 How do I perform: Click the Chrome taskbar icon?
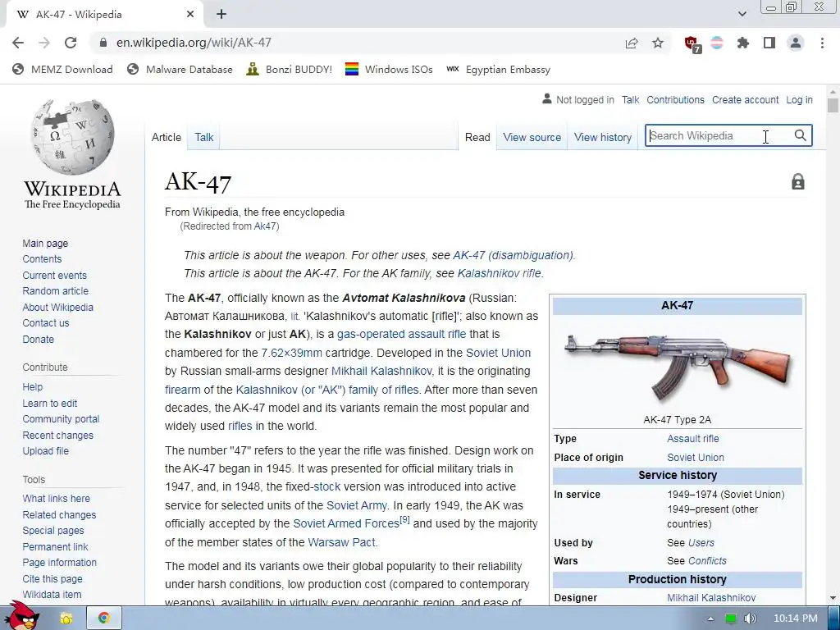click(x=104, y=619)
